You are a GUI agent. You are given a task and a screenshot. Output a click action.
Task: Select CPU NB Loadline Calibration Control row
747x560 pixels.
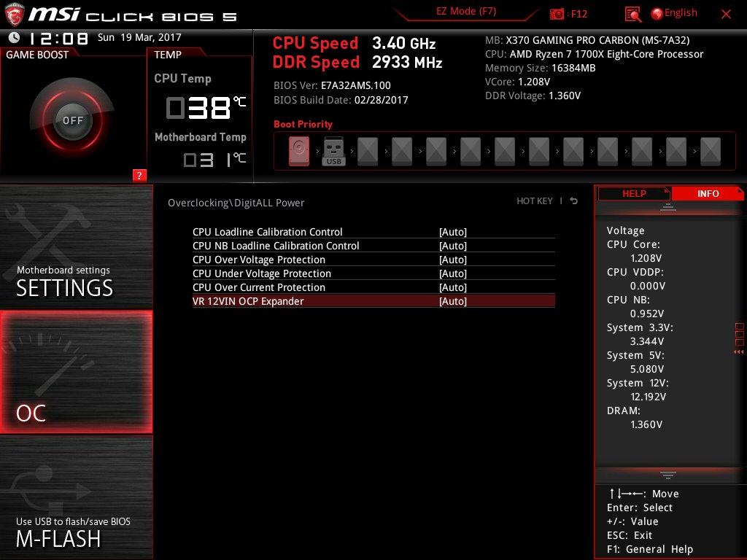(x=373, y=246)
